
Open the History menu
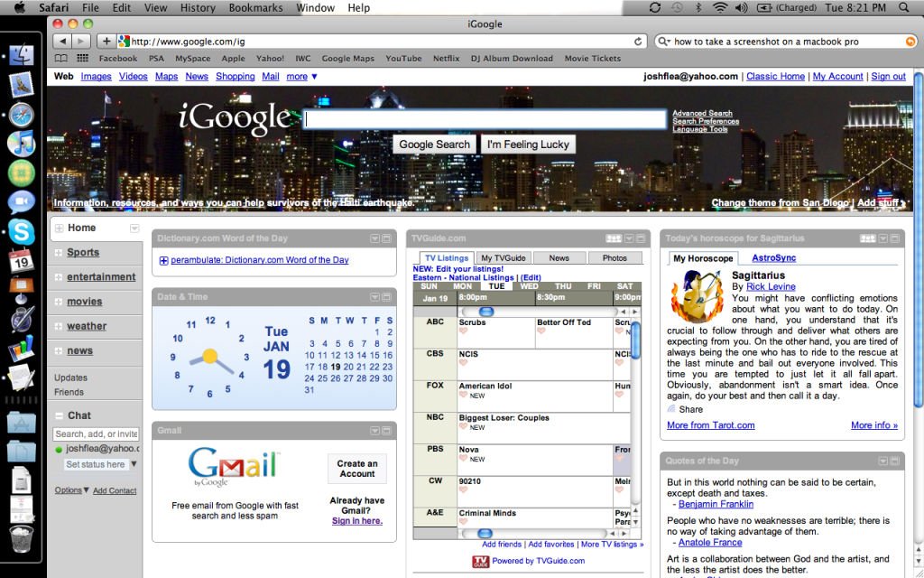[x=198, y=7]
